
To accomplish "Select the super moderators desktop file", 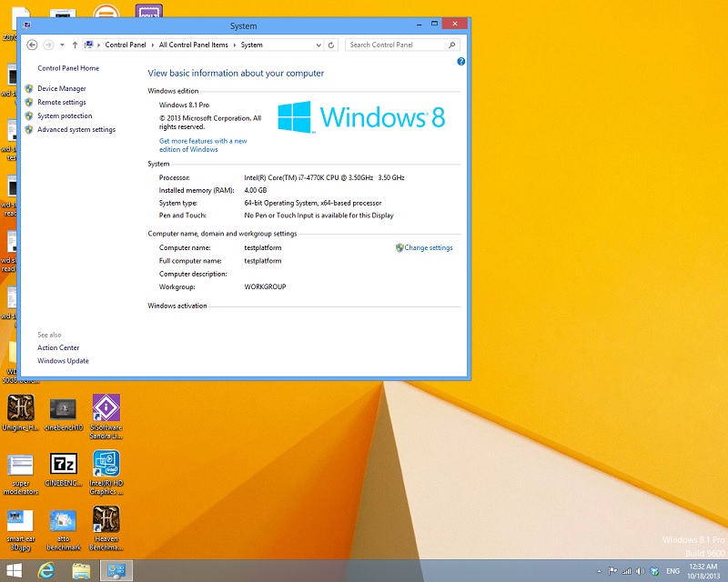I will click(x=20, y=473).
